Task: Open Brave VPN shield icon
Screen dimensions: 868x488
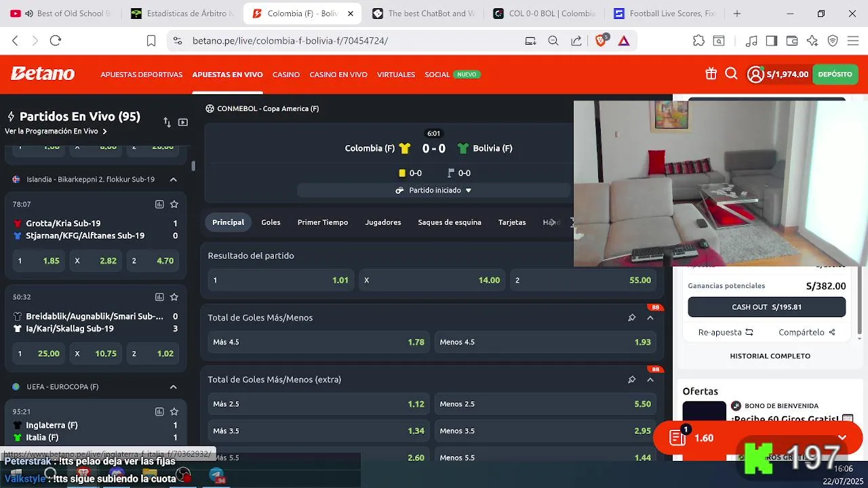Action: (833, 41)
